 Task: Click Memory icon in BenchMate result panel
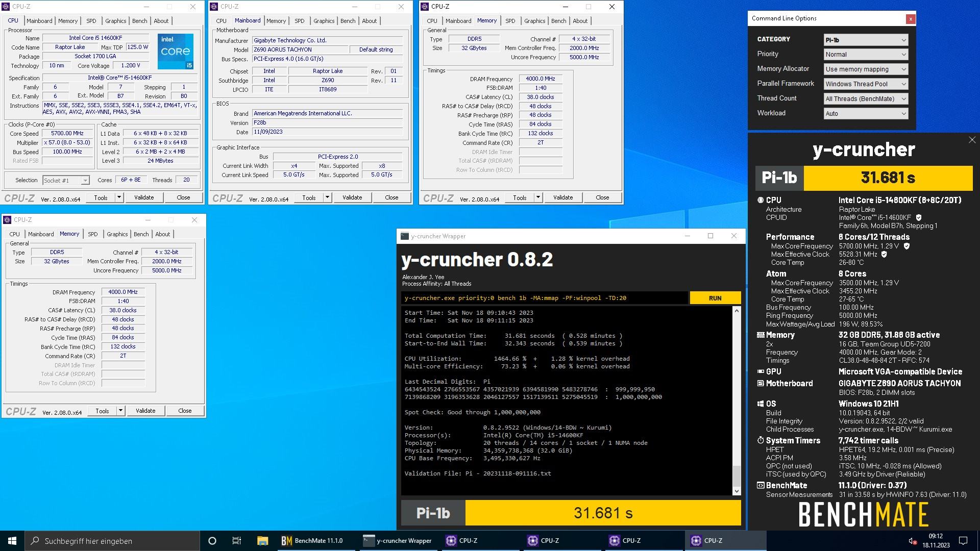pos(760,335)
